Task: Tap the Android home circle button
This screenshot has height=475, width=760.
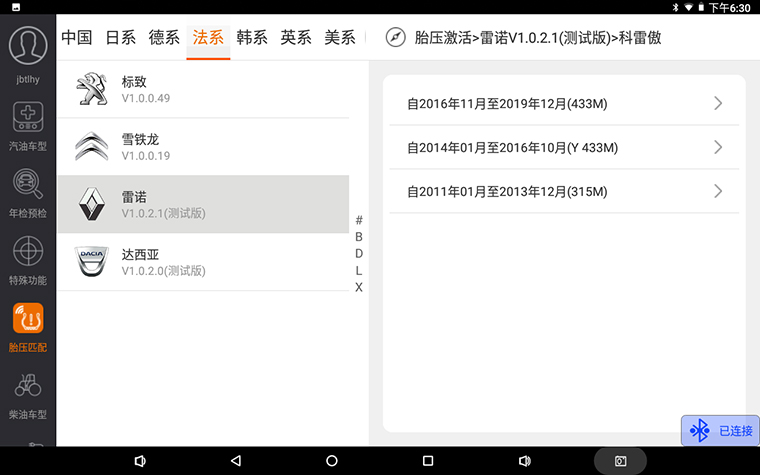Action: [332, 460]
